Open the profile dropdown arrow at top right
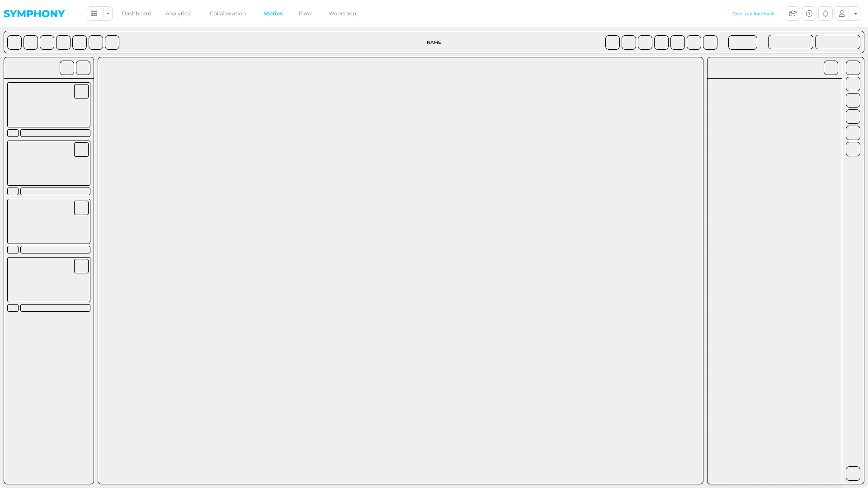Image resolution: width=868 pixels, height=488 pixels. 855,14
